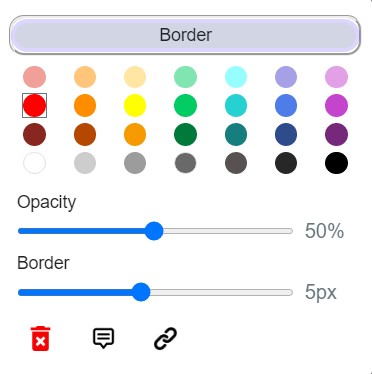Select the dark navy blue swatch
The height and width of the screenshot is (374, 372).
point(286,134)
